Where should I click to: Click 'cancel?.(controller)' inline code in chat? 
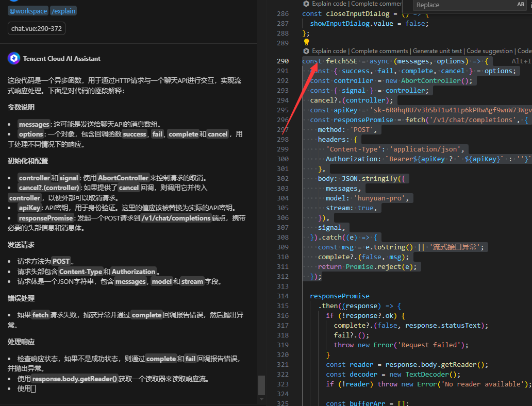click(x=49, y=188)
